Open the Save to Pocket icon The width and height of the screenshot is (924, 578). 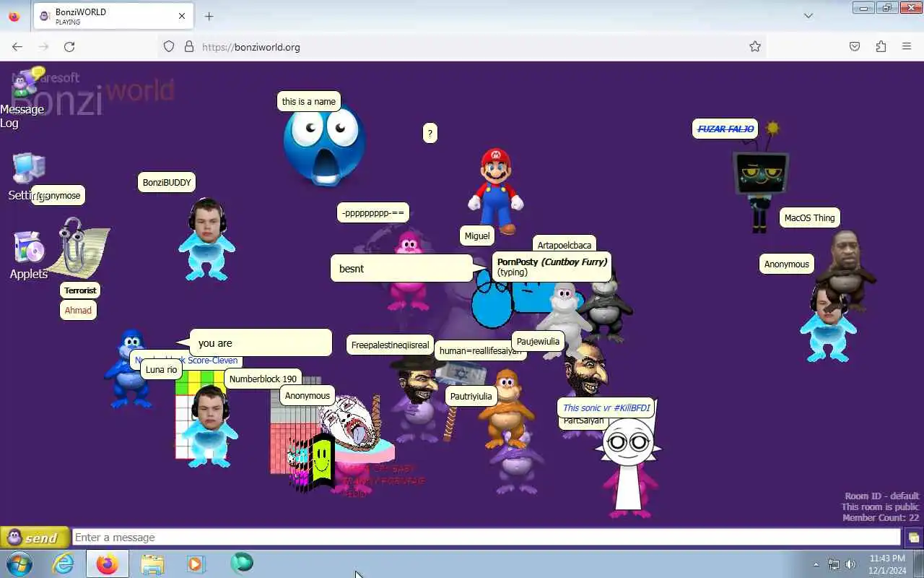pos(855,47)
